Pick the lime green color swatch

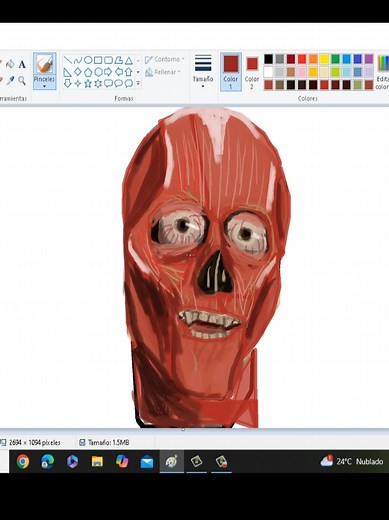click(335, 72)
